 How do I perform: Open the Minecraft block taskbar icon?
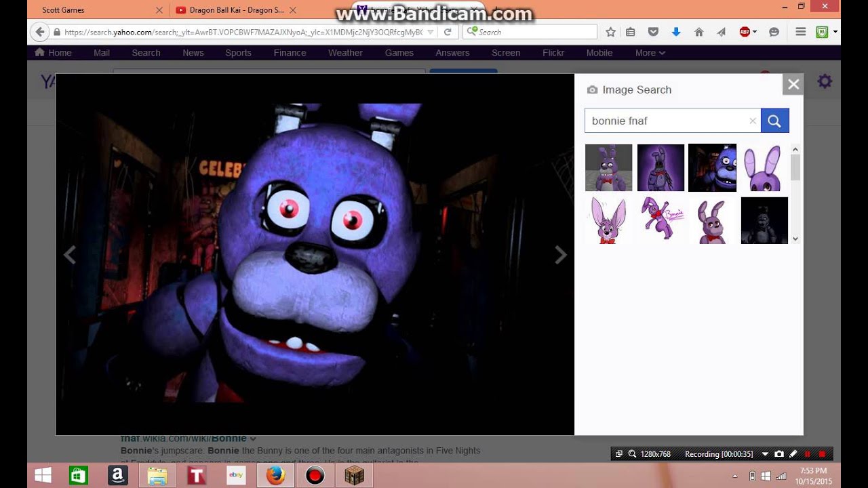point(354,476)
